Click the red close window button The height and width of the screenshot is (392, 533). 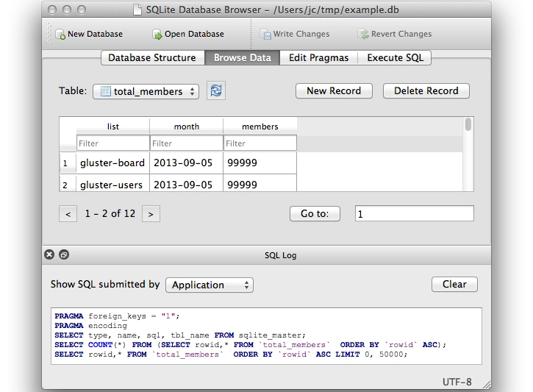52,10
